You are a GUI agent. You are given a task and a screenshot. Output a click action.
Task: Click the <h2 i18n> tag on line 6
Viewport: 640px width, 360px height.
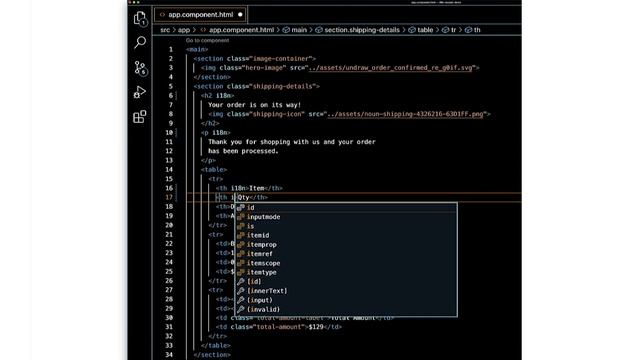(x=218, y=96)
